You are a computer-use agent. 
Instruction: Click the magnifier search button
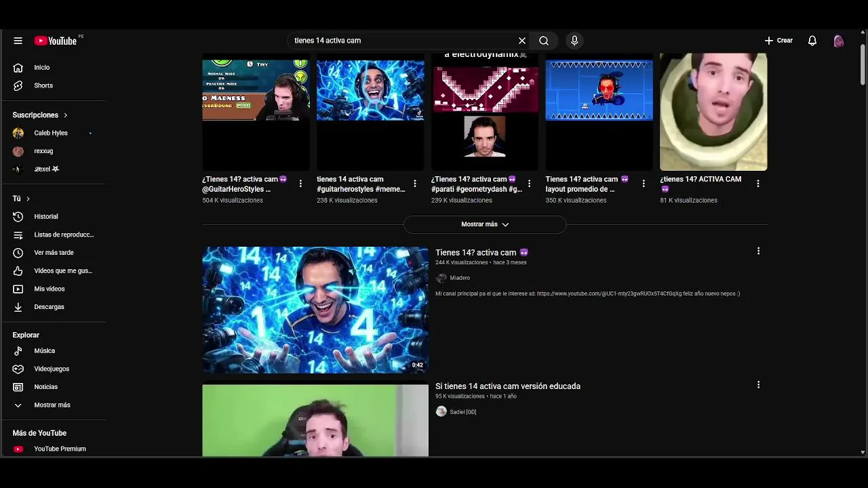544,41
